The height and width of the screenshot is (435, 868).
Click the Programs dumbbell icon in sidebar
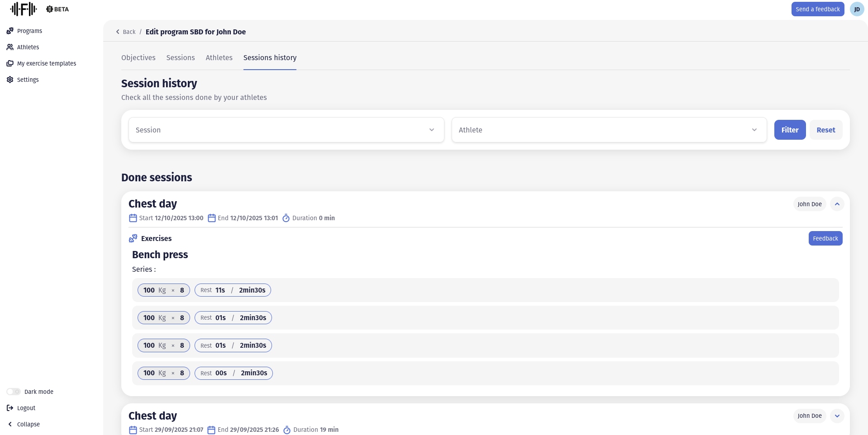tap(10, 31)
